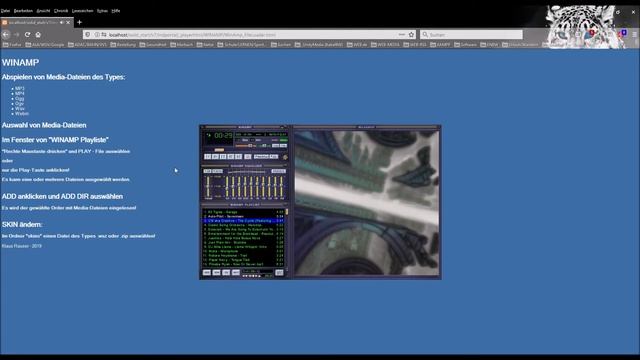Toggle the PL playlist window button
Viewport: 640px width, 360px height.
[x=283, y=146]
